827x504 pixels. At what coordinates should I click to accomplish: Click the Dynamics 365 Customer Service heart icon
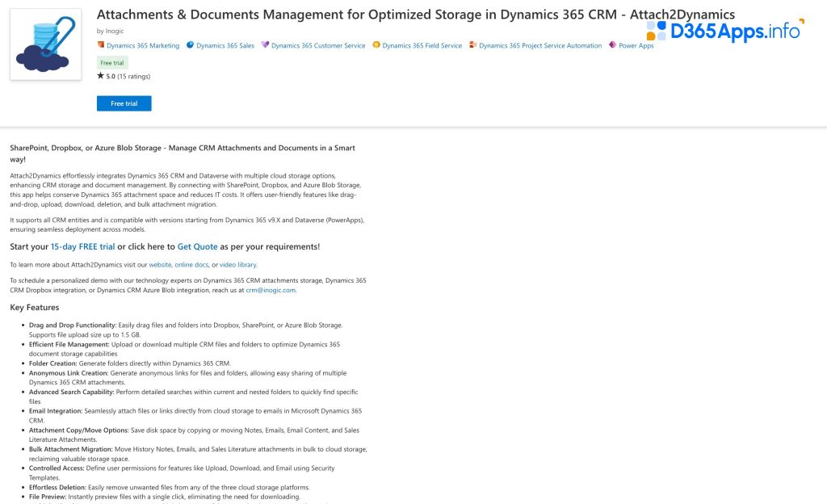pos(265,44)
